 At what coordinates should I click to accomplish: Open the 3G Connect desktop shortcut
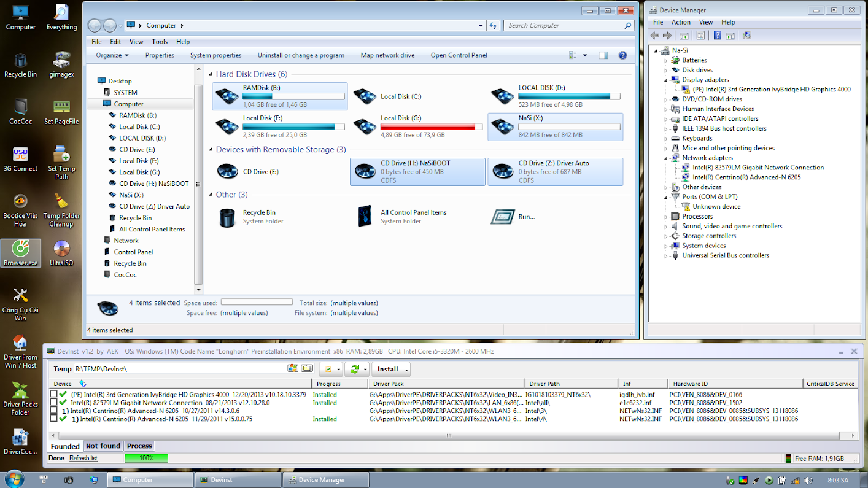click(20, 158)
